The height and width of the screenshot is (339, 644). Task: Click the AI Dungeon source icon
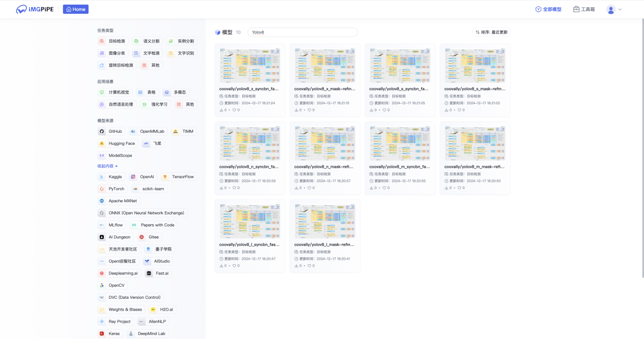click(102, 237)
